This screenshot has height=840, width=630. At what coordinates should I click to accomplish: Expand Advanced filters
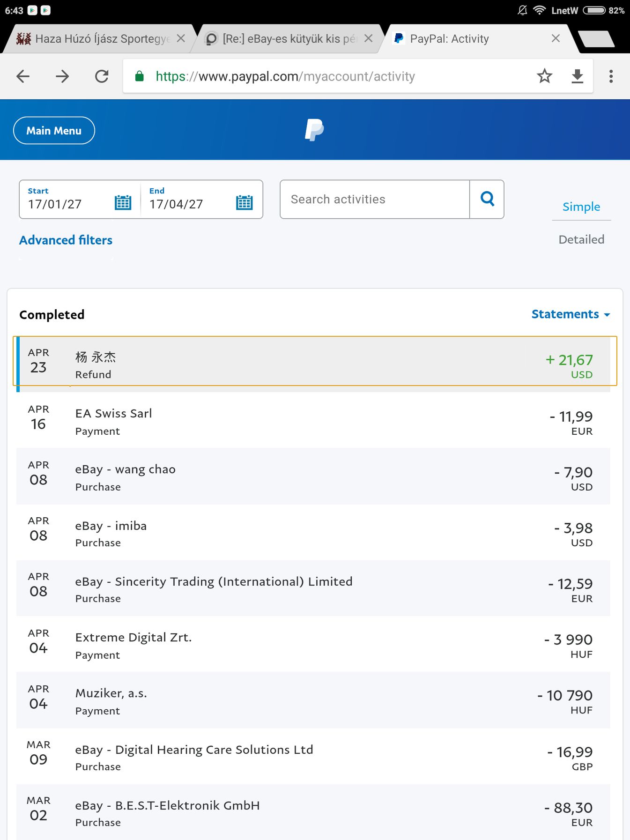66,240
